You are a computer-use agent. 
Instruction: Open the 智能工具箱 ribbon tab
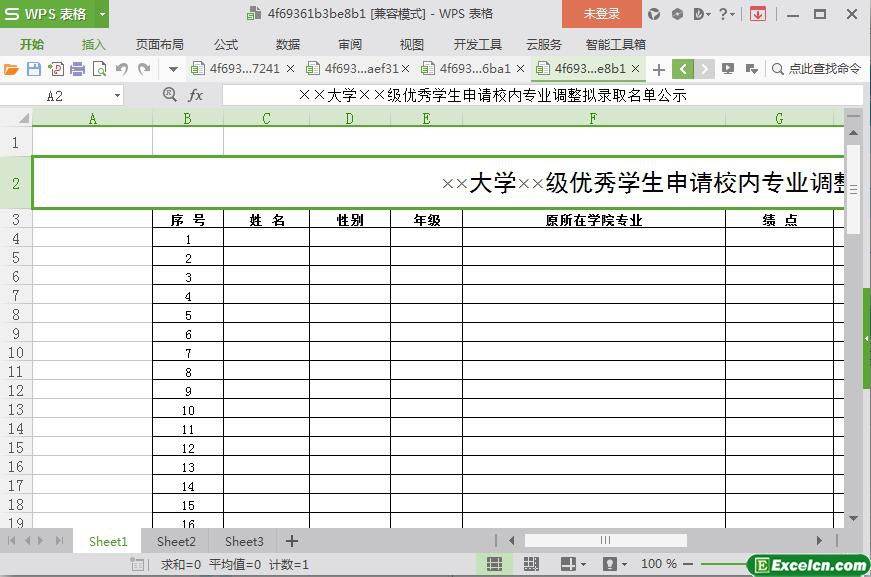[x=615, y=44]
